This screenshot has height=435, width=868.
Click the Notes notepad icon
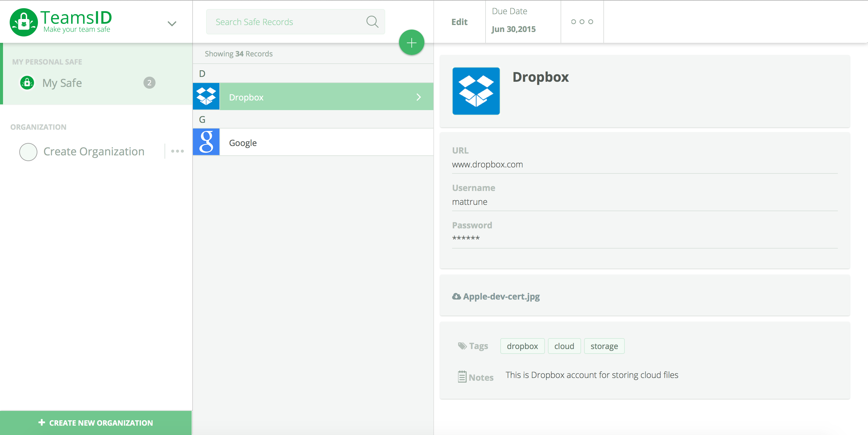click(462, 377)
